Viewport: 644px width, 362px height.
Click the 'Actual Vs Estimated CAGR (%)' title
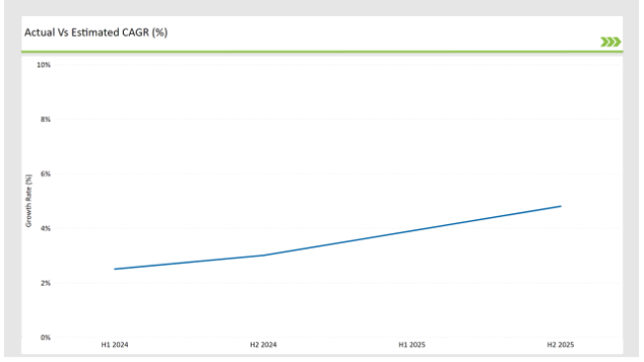[x=96, y=33]
